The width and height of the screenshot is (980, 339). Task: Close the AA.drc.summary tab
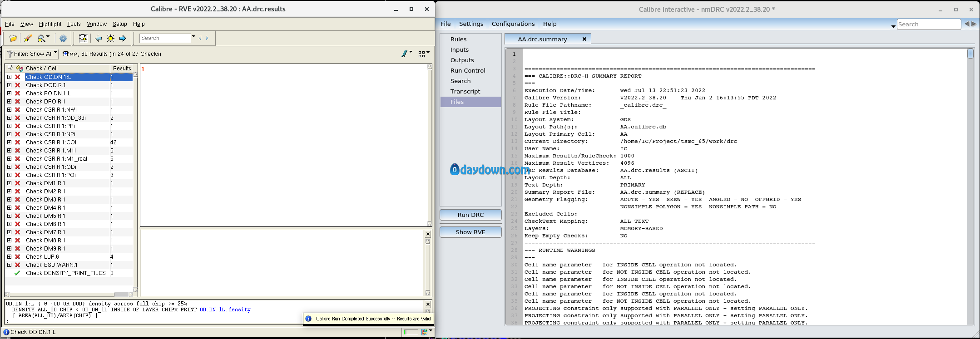(584, 39)
